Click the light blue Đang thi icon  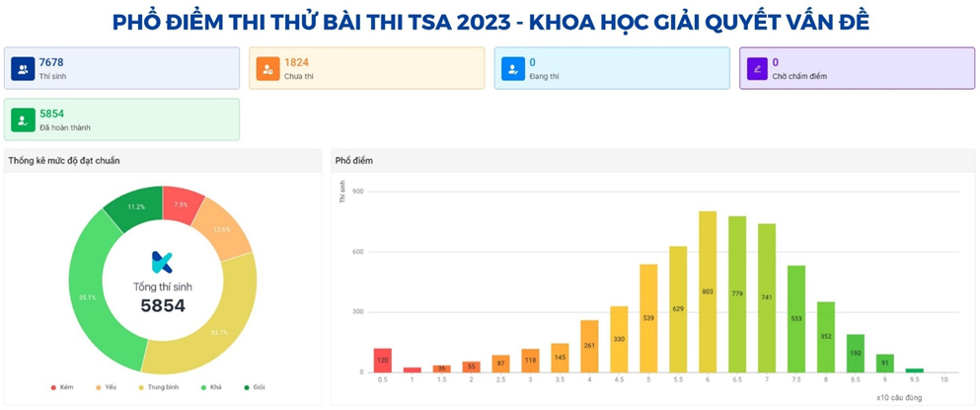click(512, 68)
